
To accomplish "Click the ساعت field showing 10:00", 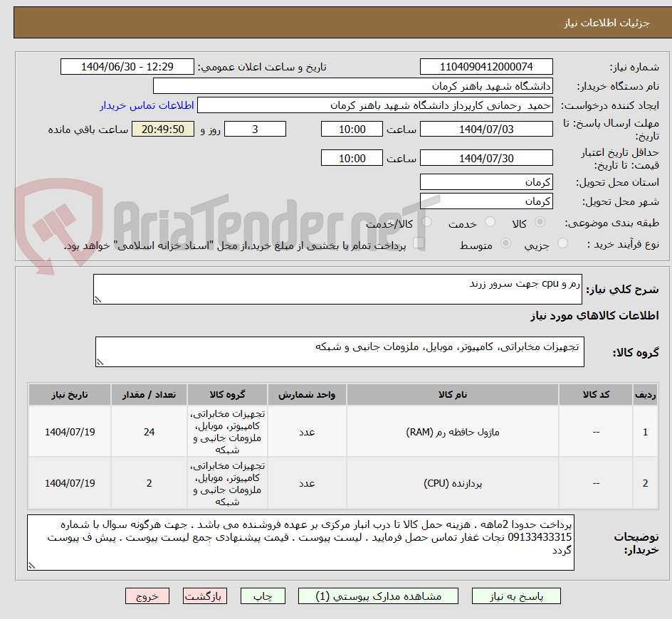I will click(351, 129).
